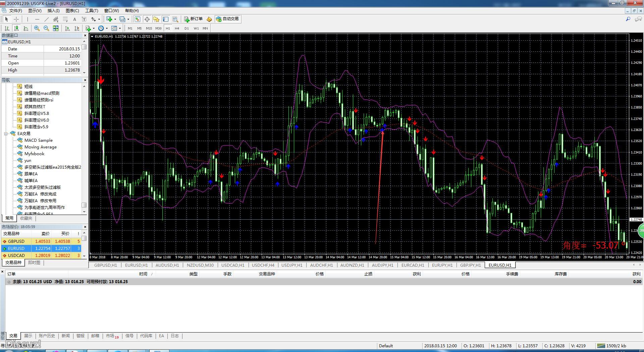Activate the crosshair tool
Image resolution: width=644 pixels, height=352 pixels.
16,19
